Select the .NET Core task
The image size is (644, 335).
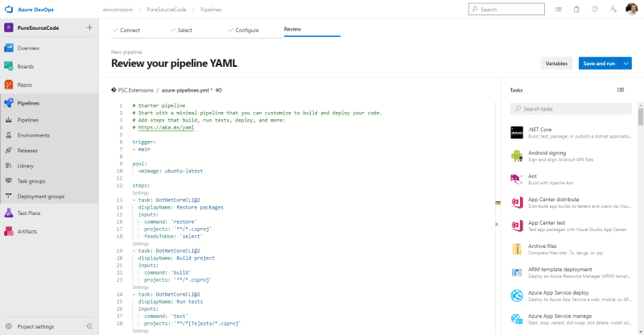point(571,132)
